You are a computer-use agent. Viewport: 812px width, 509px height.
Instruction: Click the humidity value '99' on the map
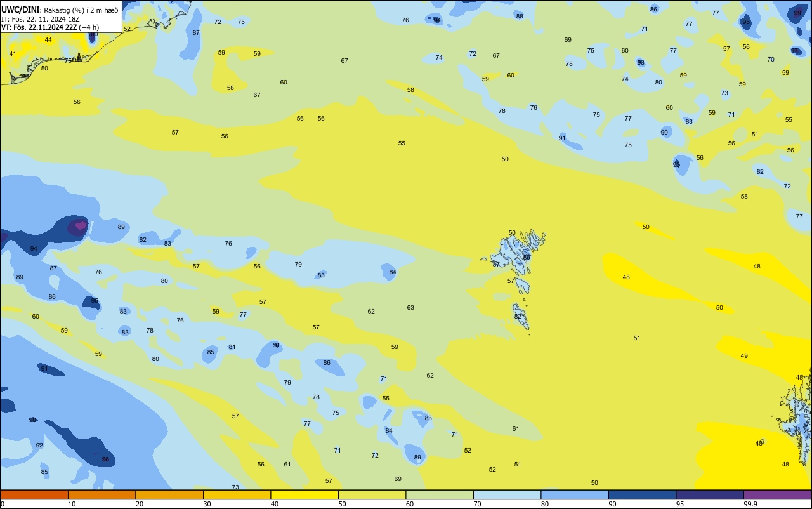(x=797, y=13)
